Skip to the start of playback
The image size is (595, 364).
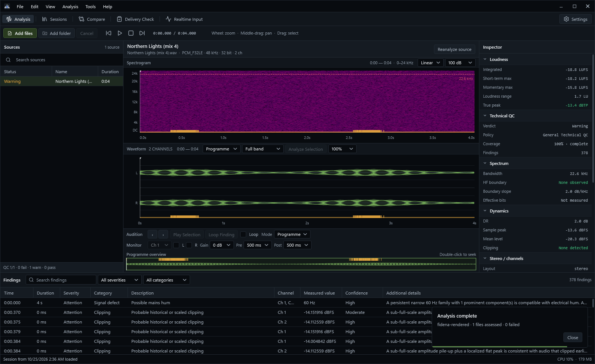(x=109, y=33)
